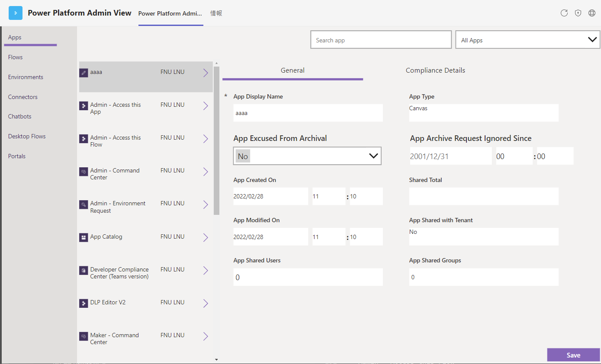Click the refresh icon in top bar
This screenshot has height=364, width=601.
(x=564, y=13)
